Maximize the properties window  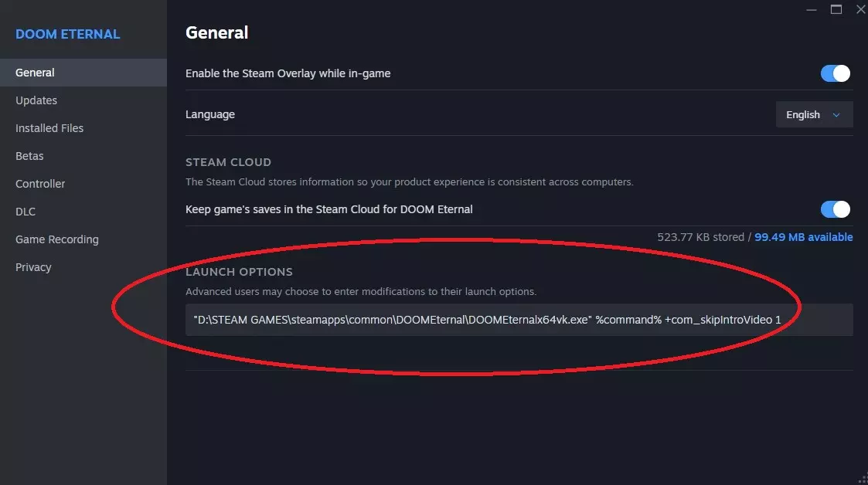click(x=836, y=10)
